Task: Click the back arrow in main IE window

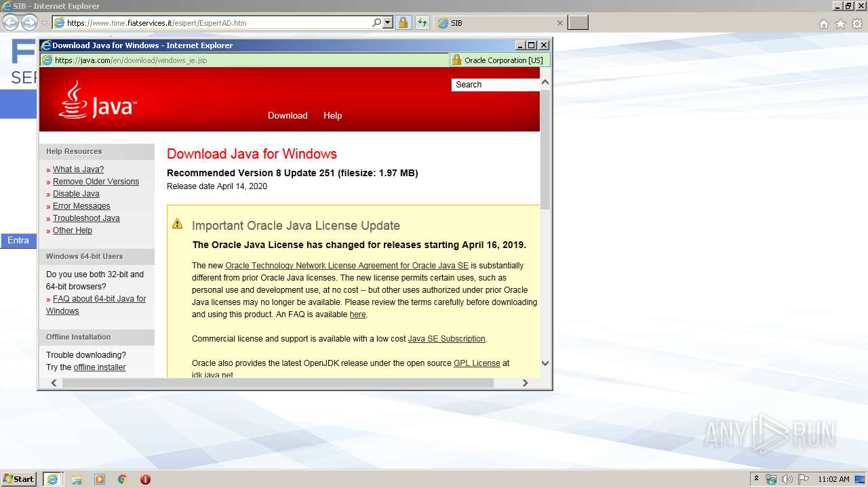Action: [x=10, y=22]
